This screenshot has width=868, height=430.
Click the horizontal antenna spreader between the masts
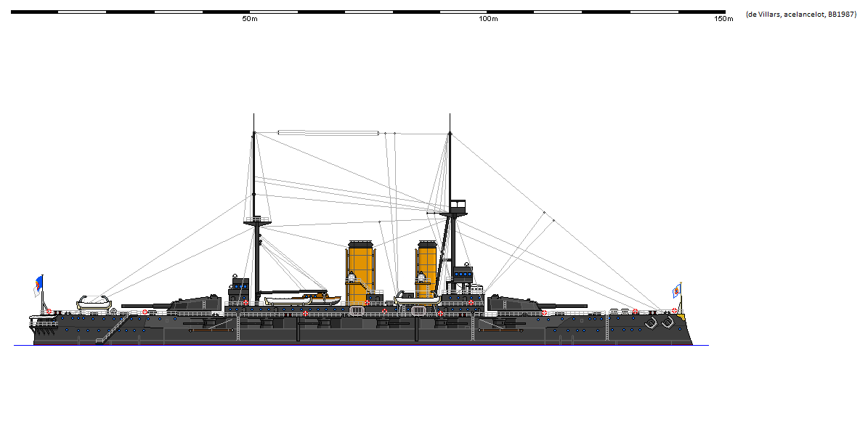328,133
